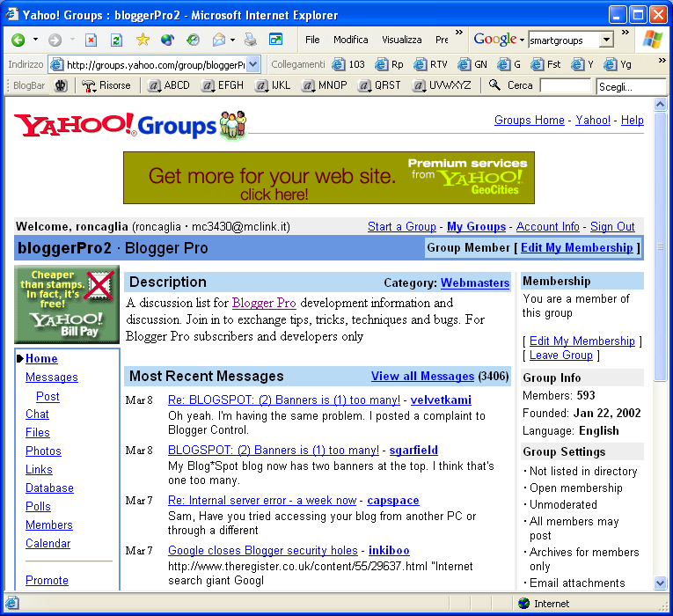This screenshot has height=616, width=673.
Task: Open the IJKL BlogBar entry
Action: pos(273,85)
